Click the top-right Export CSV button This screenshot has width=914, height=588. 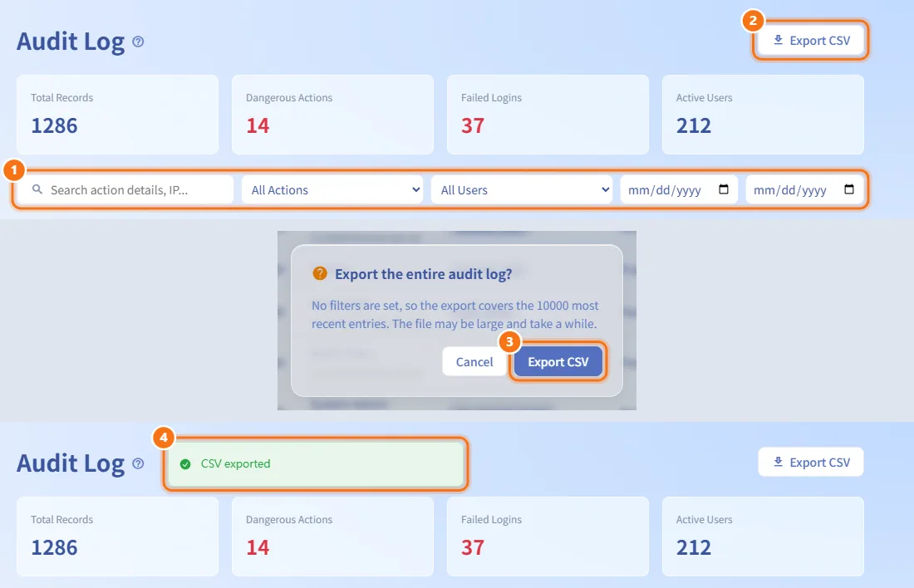pyautogui.click(x=810, y=40)
